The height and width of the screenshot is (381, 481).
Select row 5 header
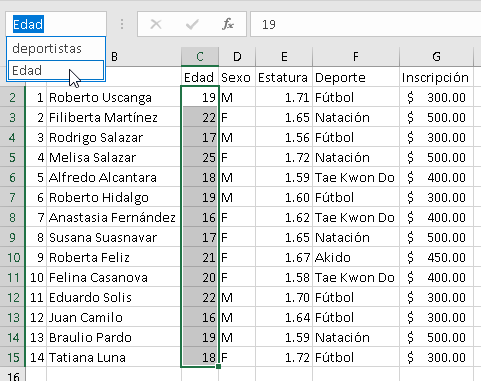(x=12, y=157)
